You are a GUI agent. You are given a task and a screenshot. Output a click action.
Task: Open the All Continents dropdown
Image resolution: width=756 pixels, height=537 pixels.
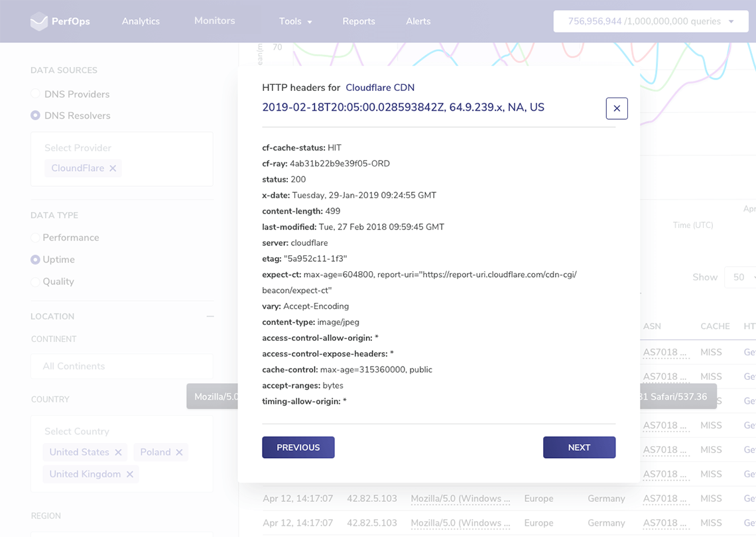[122, 367]
